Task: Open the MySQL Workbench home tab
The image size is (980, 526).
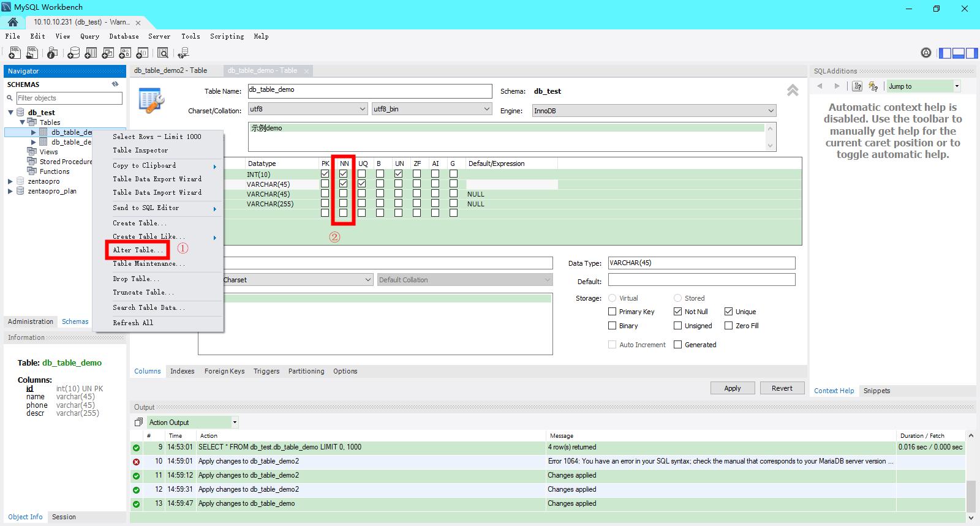Action: pos(13,22)
